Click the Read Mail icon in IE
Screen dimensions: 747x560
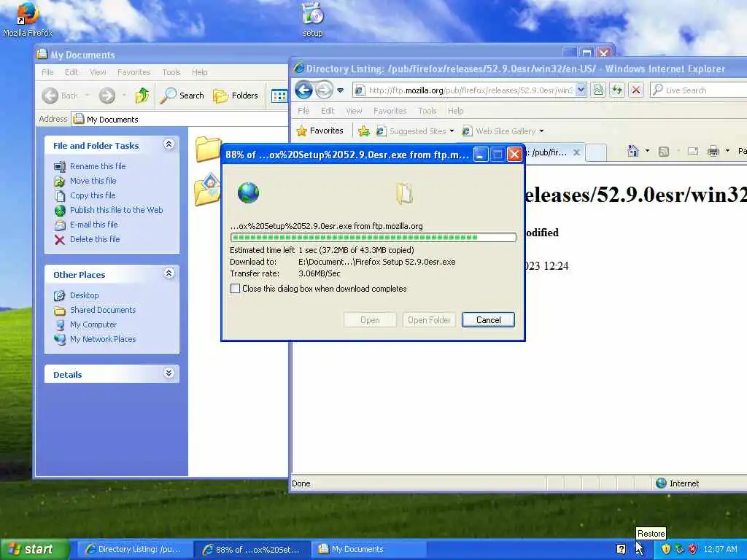click(x=693, y=152)
